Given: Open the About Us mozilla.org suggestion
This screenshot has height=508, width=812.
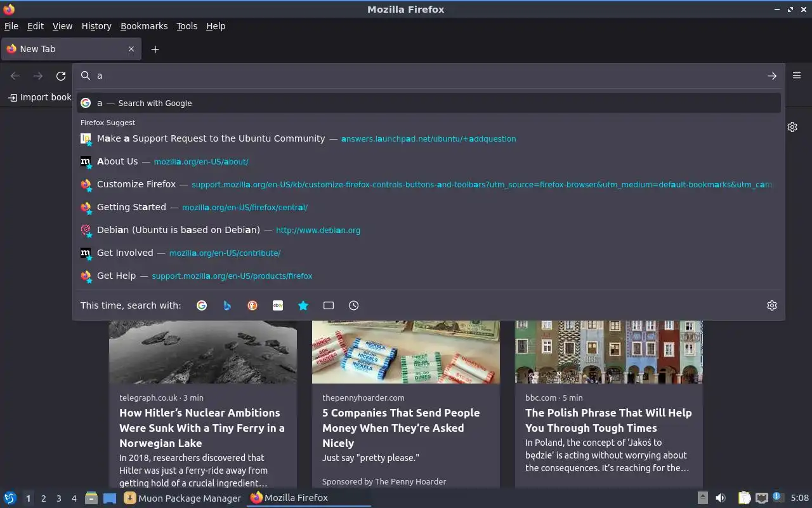Looking at the screenshot, I should click(x=429, y=161).
